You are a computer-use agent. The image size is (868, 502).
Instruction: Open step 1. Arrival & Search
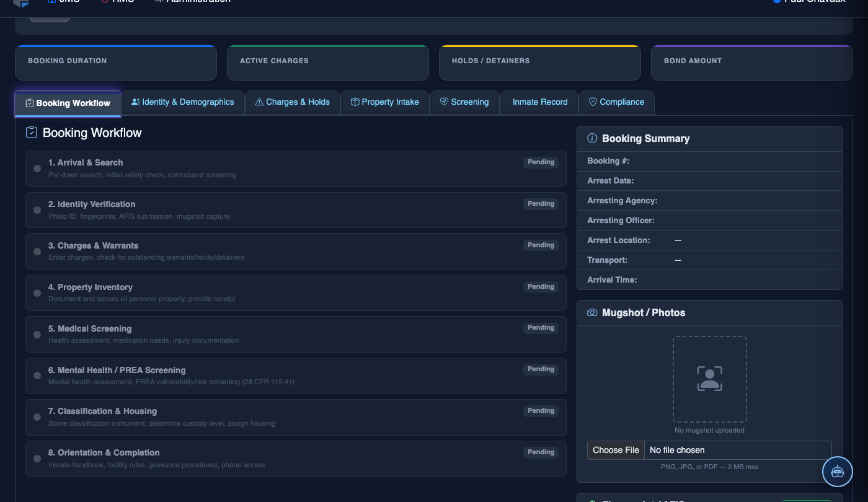(296, 169)
